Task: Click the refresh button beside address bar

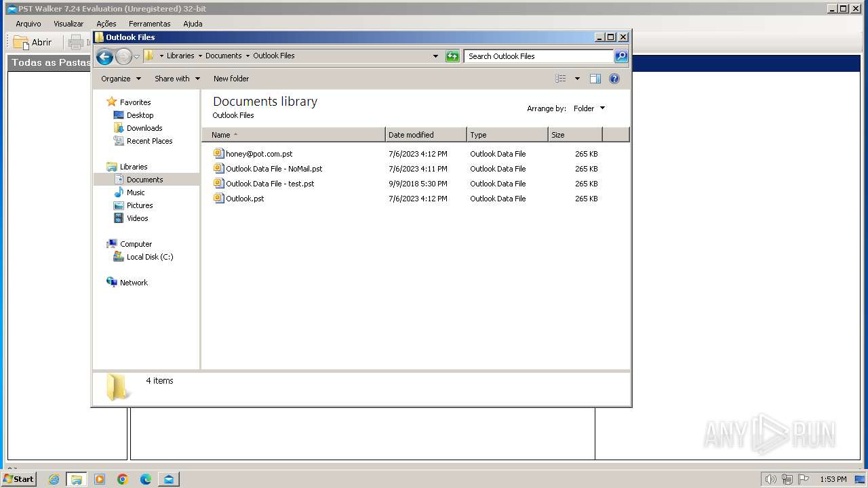Action: click(x=452, y=56)
